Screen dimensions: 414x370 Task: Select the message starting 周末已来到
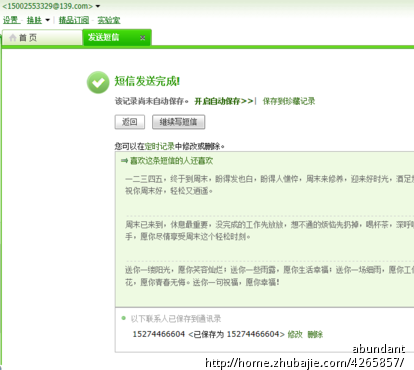pyautogui.click(x=269, y=231)
